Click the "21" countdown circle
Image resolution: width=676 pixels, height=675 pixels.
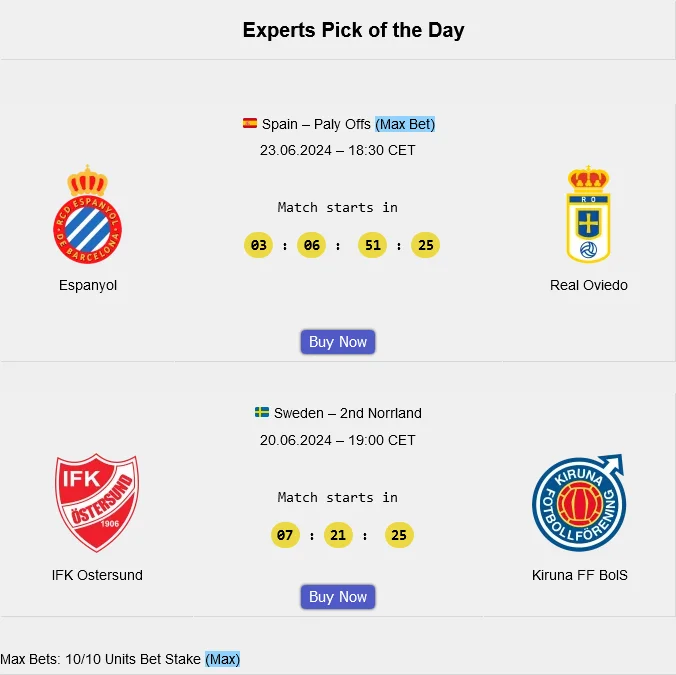click(338, 535)
